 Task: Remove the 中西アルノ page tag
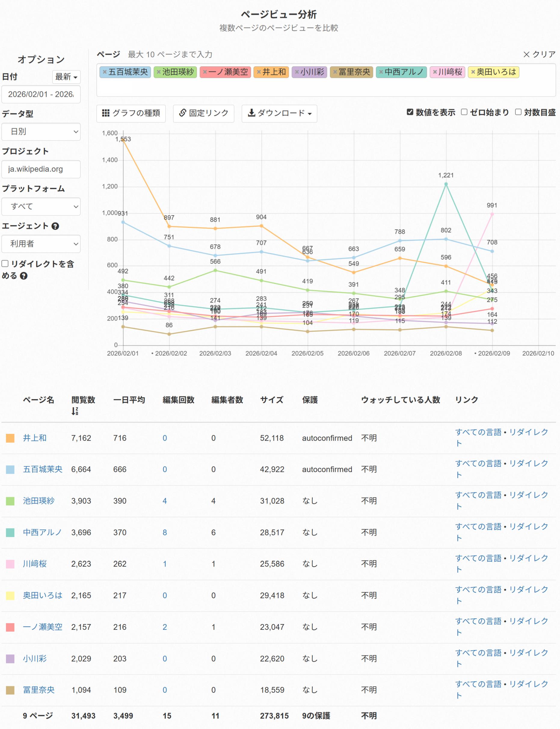[381, 72]
